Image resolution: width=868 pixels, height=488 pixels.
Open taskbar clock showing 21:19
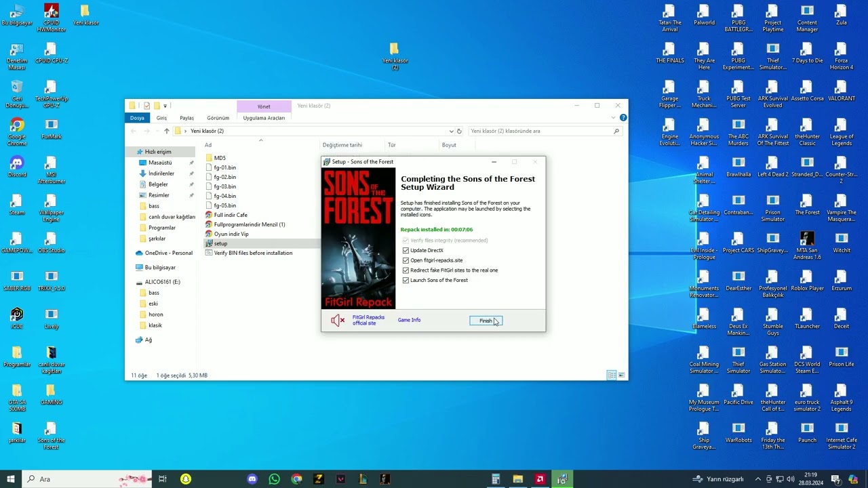click(810, 479)
